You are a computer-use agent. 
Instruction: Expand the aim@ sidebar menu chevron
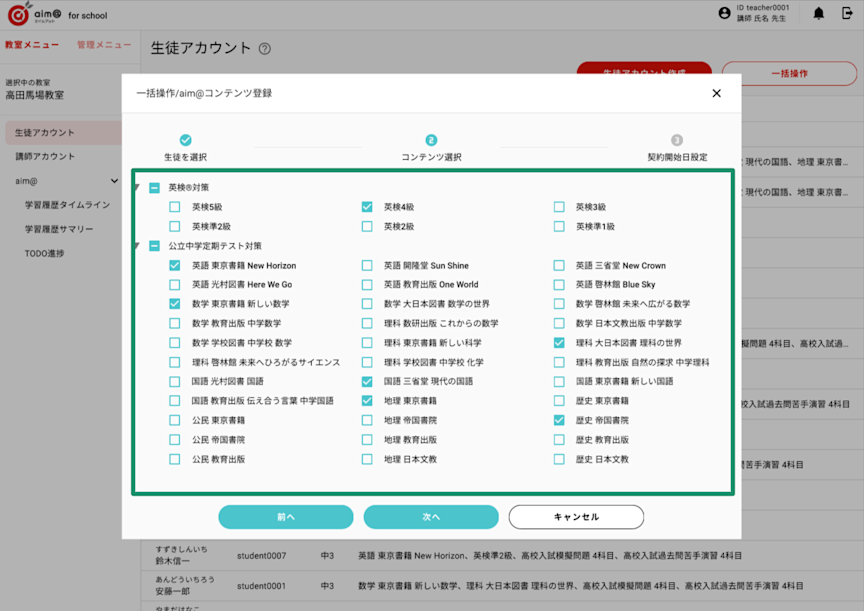(114, 181)
